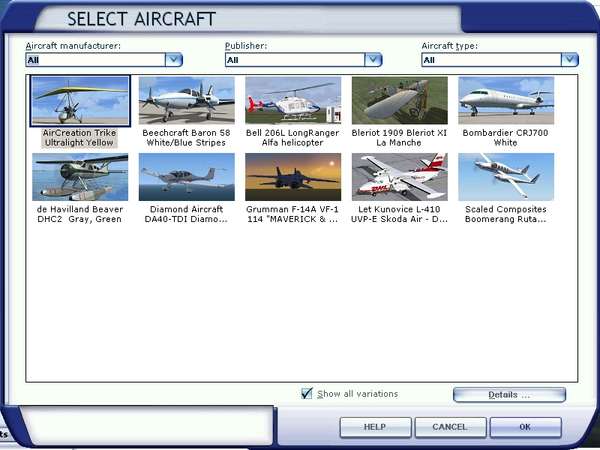Click the 'Grumman F-14A VF-1 114' label

[x=293, y=214]
